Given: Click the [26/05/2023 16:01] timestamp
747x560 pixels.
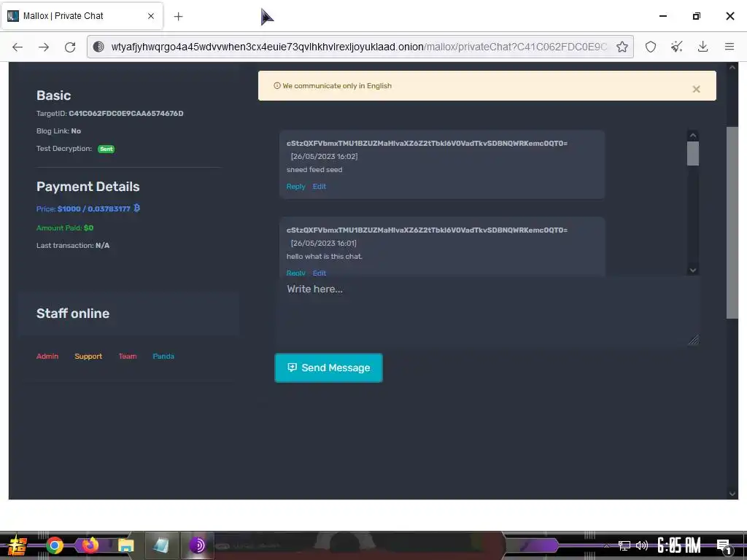Looking at the screenshot, I should point(324,243).
